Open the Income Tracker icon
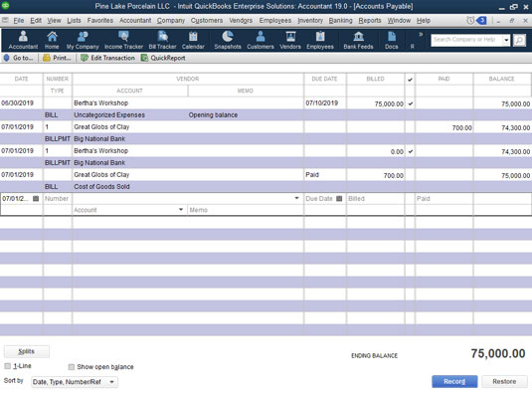 (123, 40)
